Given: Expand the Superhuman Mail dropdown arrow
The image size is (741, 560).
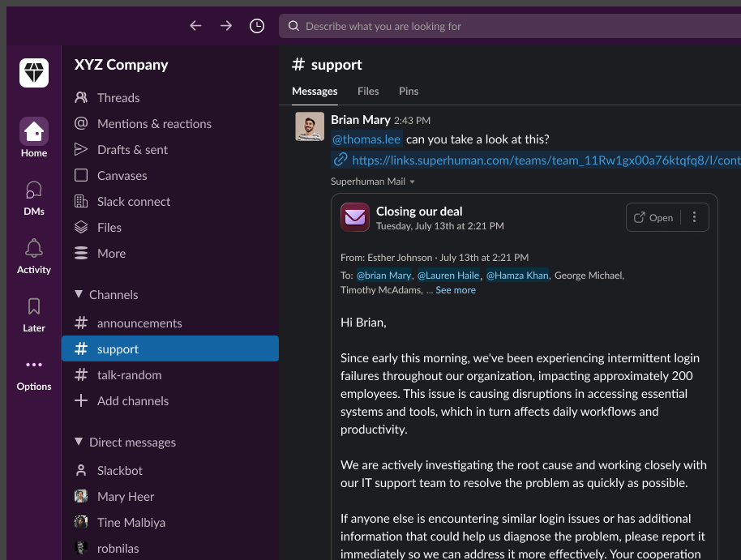Looking at the screenshot, I should [412, 182].
